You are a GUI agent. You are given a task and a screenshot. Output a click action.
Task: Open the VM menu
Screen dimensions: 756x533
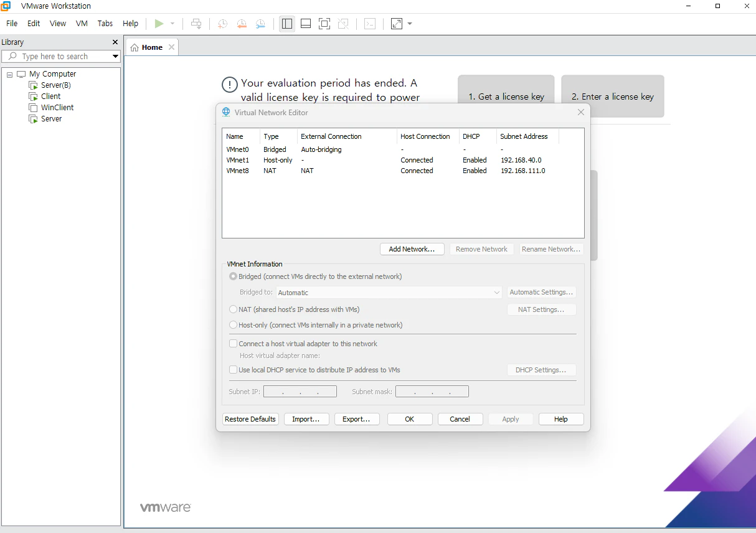coord(82,23)
